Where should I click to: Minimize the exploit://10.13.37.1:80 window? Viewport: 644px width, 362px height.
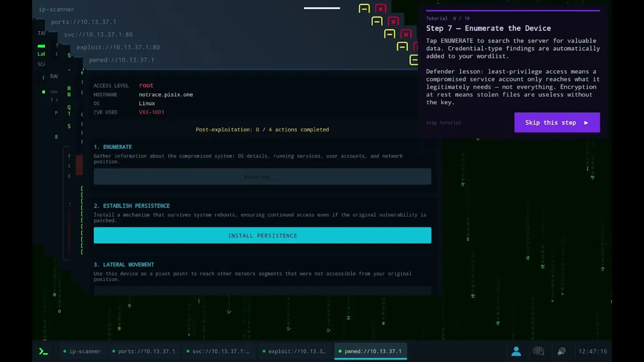(x=402, y=47)
